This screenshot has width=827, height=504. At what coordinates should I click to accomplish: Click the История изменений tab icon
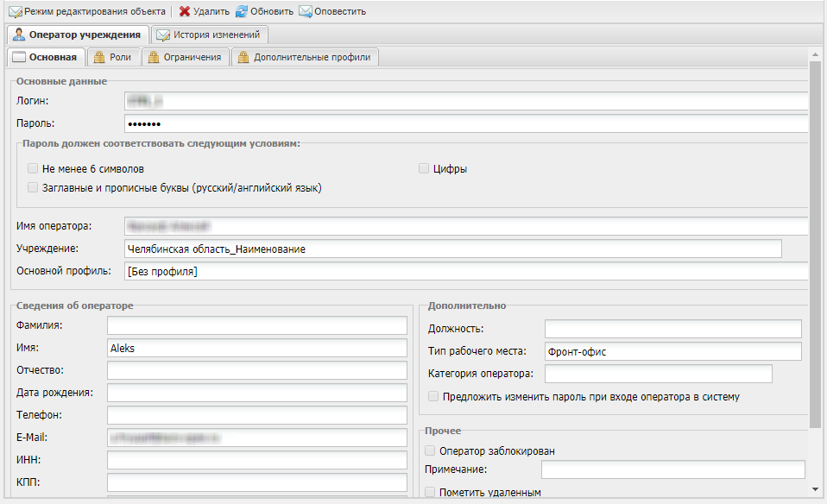(x=163, y=35)
